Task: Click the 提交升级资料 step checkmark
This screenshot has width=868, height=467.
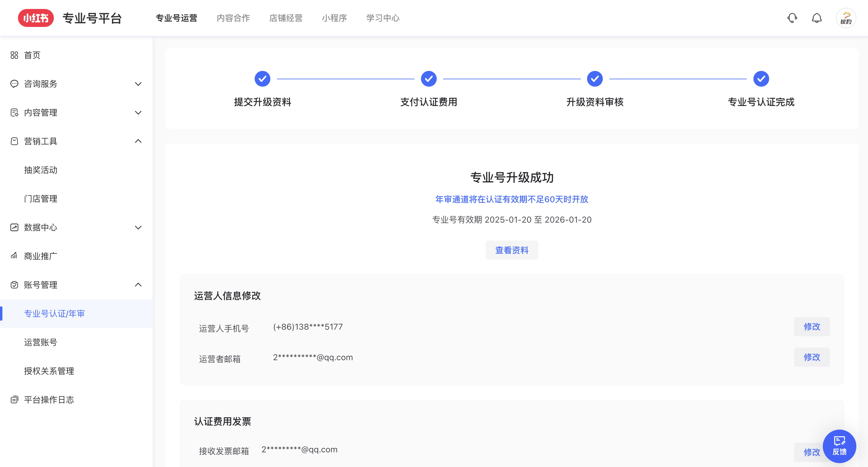Action: tap(262, 79)
